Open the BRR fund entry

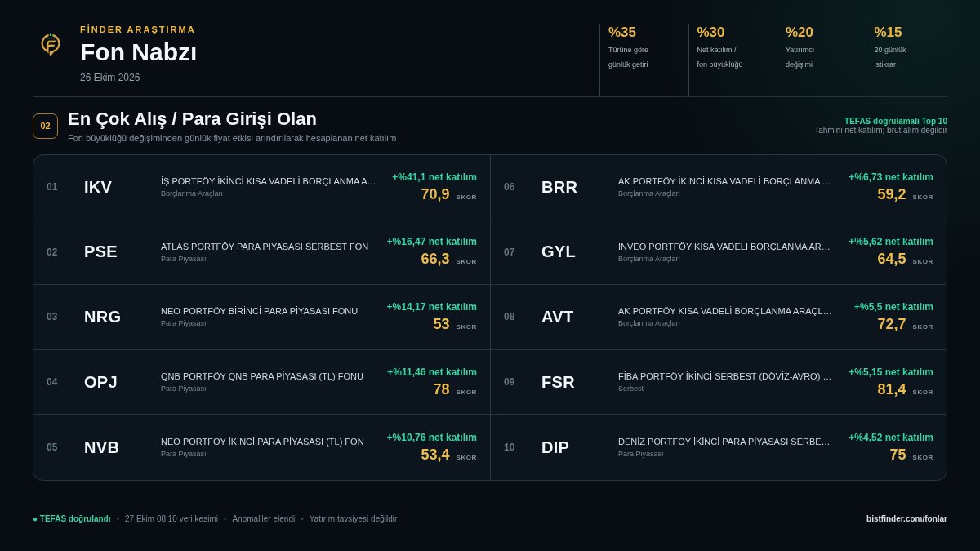pyautogui.click(x=719, y=187)
